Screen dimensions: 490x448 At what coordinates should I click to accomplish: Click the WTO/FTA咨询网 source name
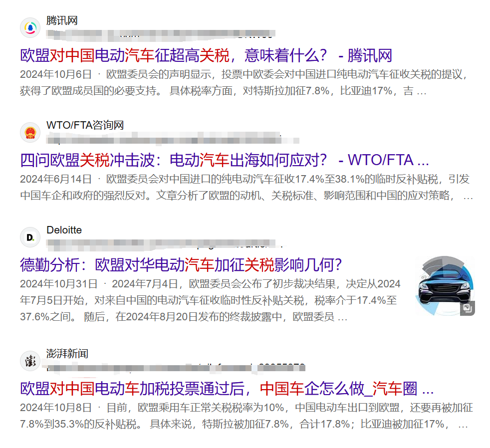[85, 125]
